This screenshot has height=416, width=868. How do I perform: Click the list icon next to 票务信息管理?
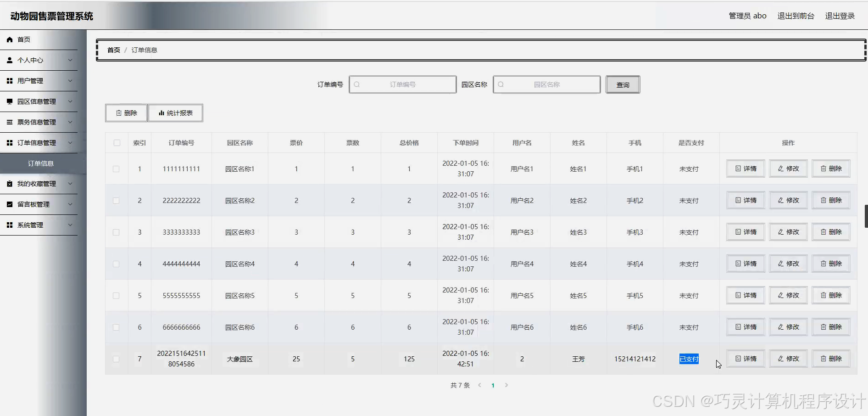10,122
